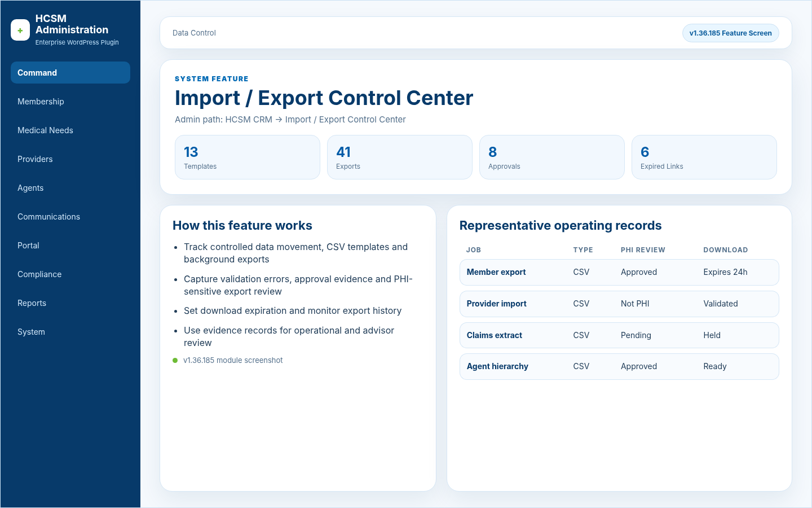Open Reports from the sidebar
The width and height of the screenshot is (812, 508).
coord(70,303)
